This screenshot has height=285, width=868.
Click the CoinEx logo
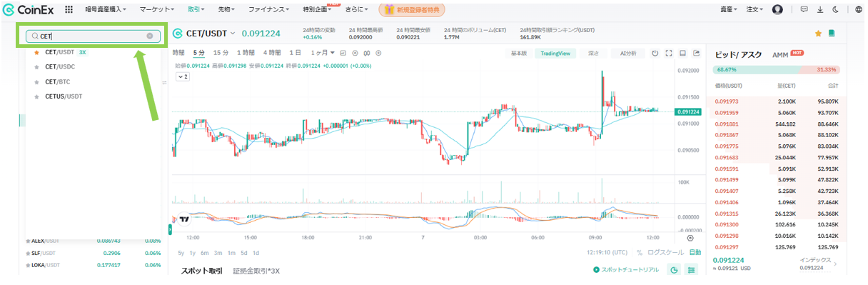(29, 10)
